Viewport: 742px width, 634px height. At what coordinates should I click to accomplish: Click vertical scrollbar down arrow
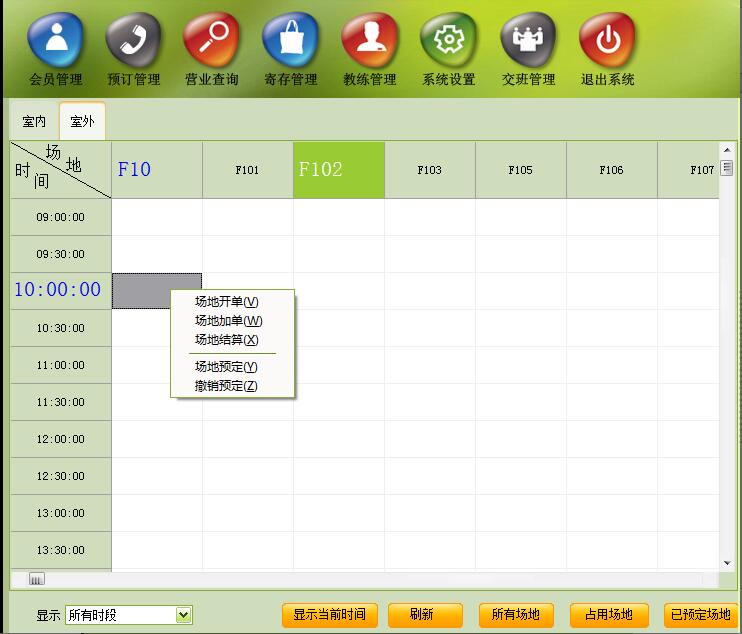(x=727, y=563)
